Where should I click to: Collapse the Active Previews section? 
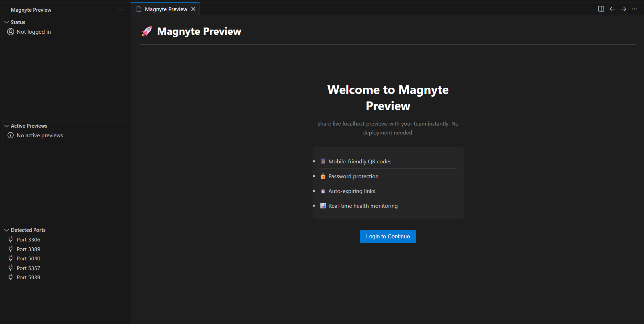point(7,126)
